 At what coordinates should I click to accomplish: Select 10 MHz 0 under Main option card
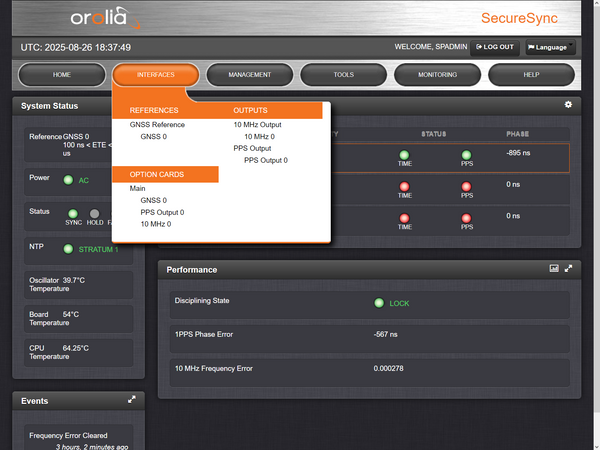(x=156, y=224)
